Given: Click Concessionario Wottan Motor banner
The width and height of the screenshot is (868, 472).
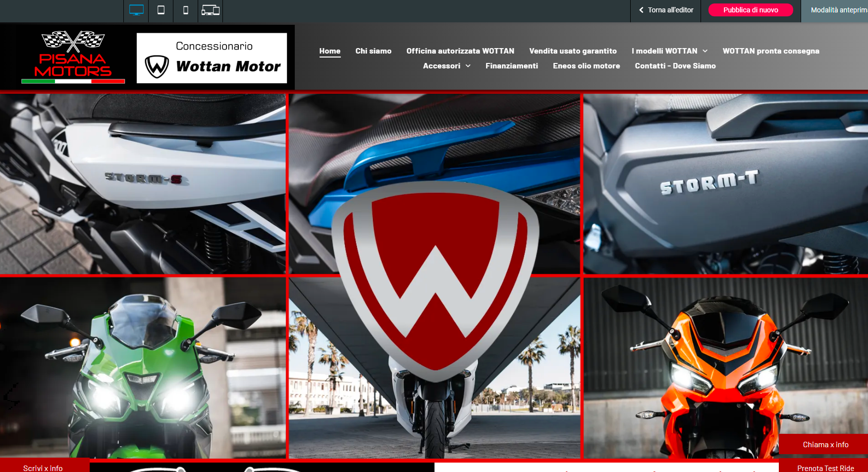Looking at the screenshot, I should point(212,58).
